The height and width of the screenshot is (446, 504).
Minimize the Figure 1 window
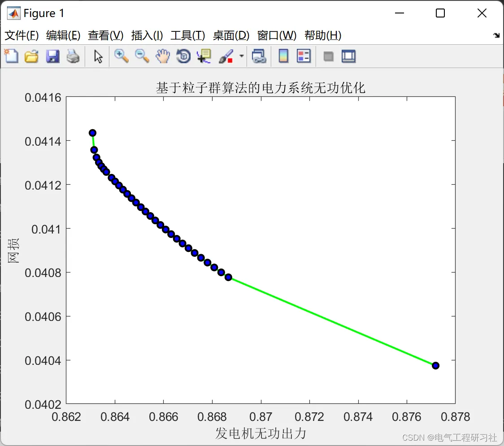[399, 13]
